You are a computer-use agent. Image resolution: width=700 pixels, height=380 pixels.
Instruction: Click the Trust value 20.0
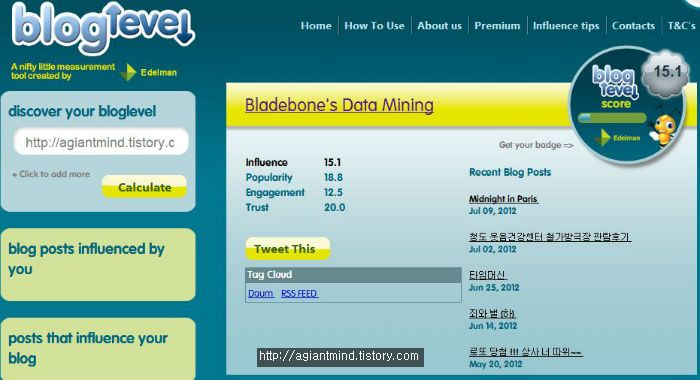coord(335,207)
